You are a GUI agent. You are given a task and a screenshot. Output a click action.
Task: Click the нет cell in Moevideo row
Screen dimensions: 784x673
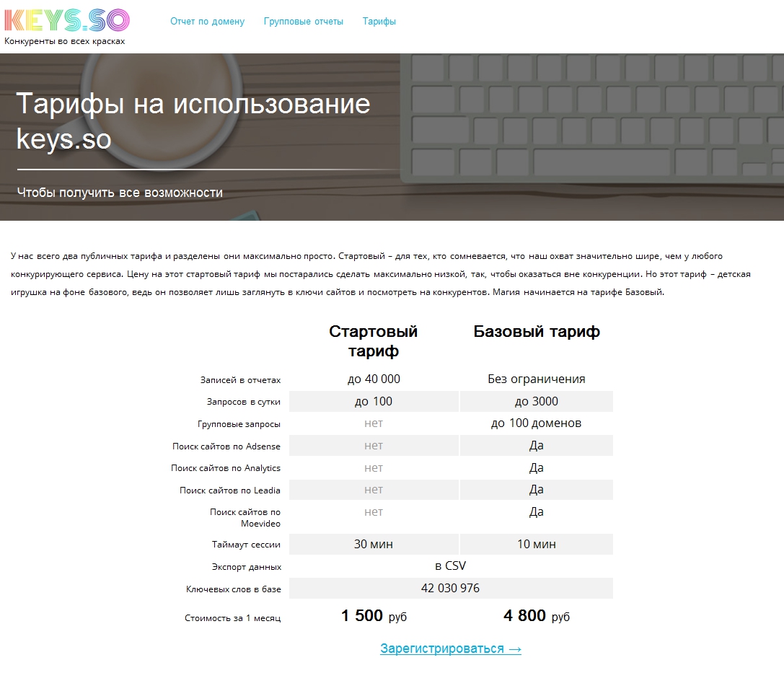pos(374,512)
